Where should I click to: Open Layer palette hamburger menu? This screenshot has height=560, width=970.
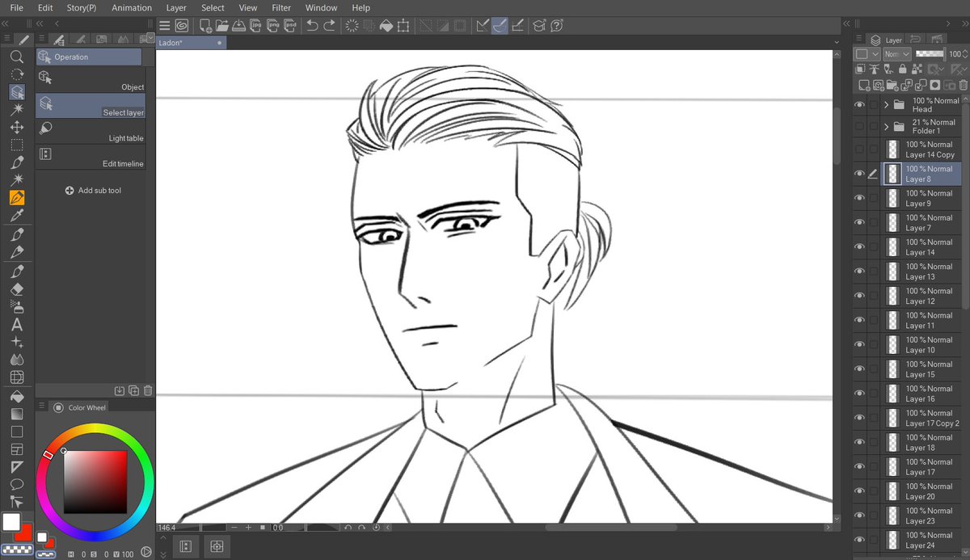858,40
